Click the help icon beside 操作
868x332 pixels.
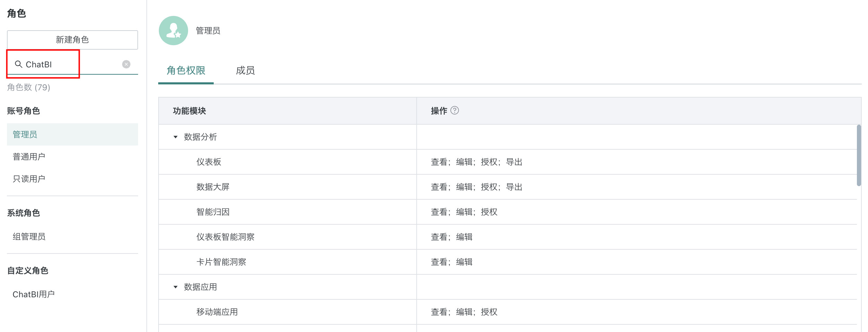pyautogui.click(x=454, y=110)
